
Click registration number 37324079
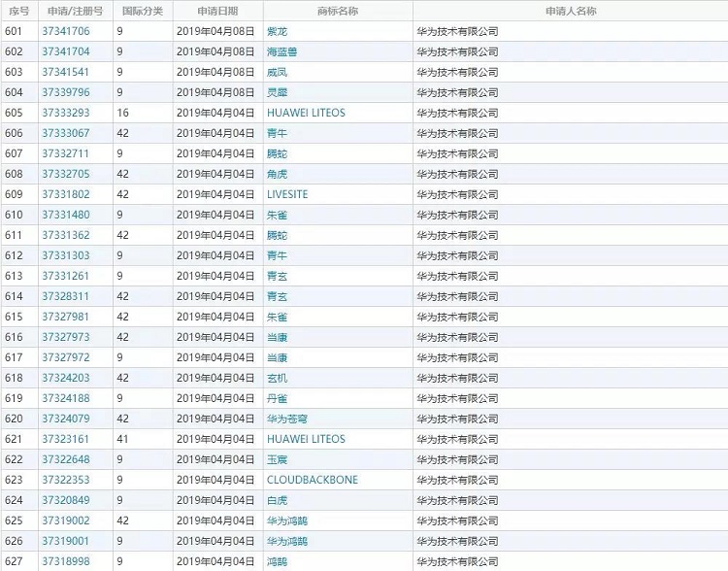[x=65, y=419]
